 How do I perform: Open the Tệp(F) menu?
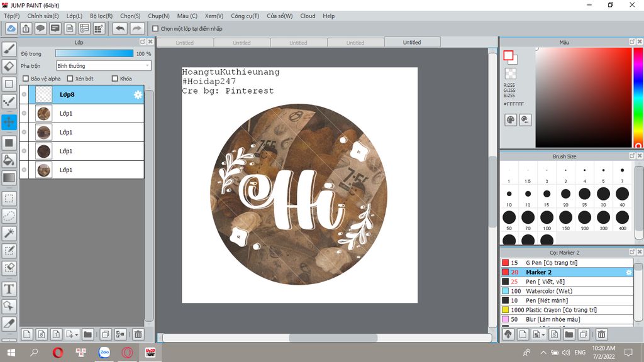click(12, 16)
